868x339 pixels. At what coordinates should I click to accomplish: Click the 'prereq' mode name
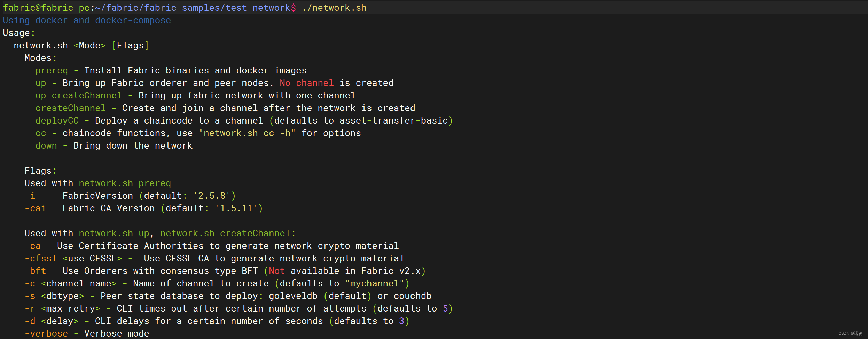tap(52, 71)
